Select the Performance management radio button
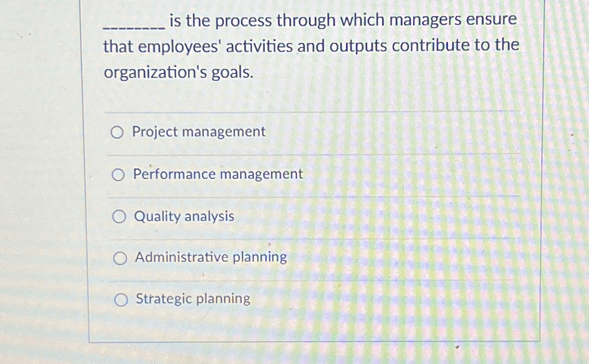 pos(118,174)
